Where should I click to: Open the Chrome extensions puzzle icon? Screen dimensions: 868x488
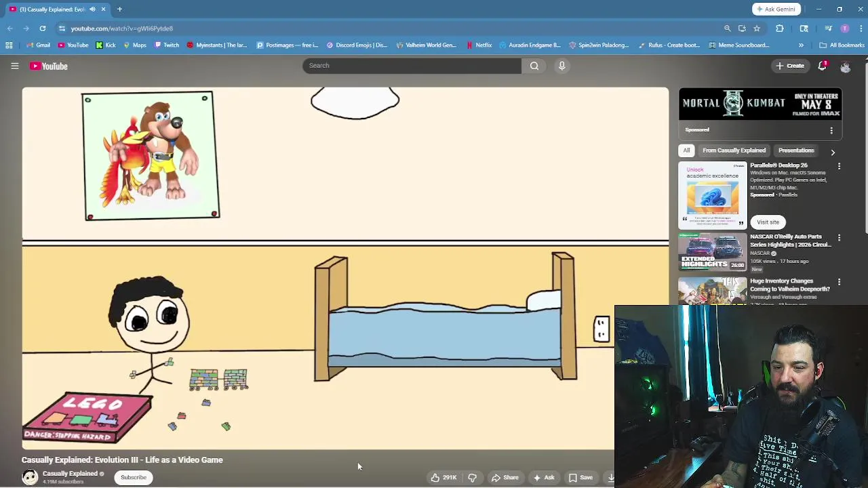pyautogui.click(x=779, y=28)
